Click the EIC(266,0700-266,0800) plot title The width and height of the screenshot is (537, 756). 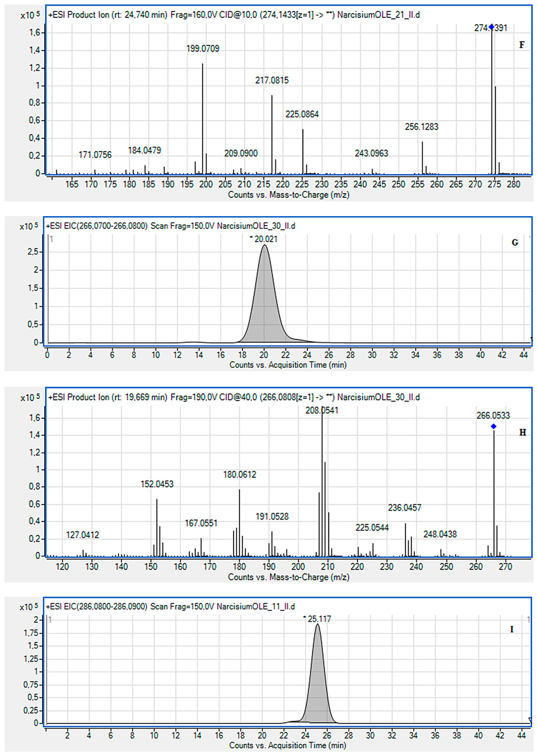coord(170,226)
